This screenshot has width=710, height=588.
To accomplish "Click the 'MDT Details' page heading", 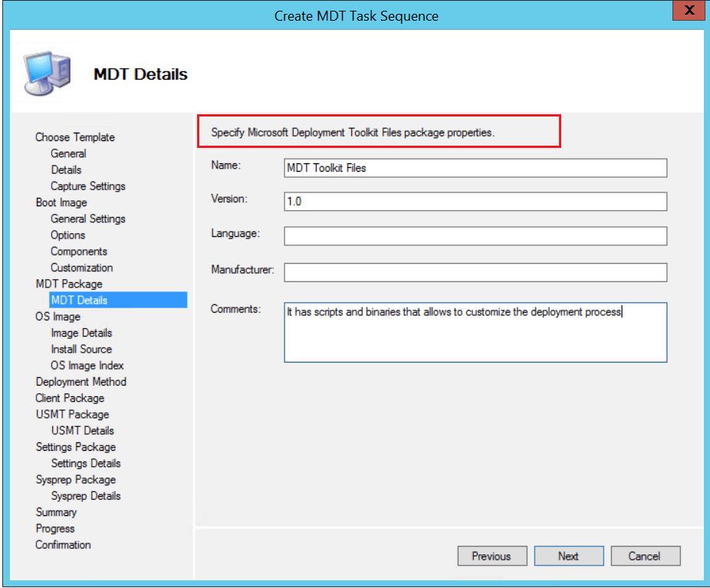I will tap(140, 74).
